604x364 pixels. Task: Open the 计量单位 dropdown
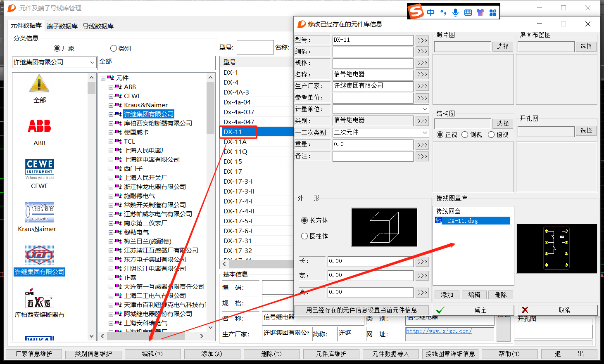click(x=425, y=109)
